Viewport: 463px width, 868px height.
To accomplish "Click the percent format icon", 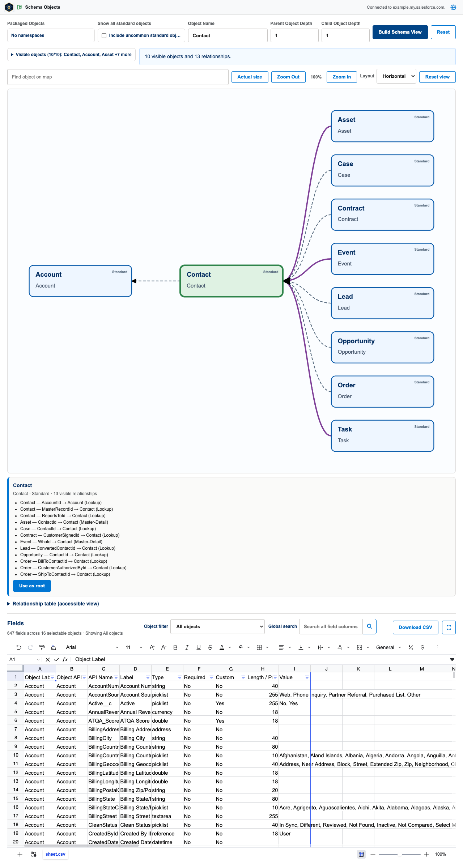I will 411,647.
